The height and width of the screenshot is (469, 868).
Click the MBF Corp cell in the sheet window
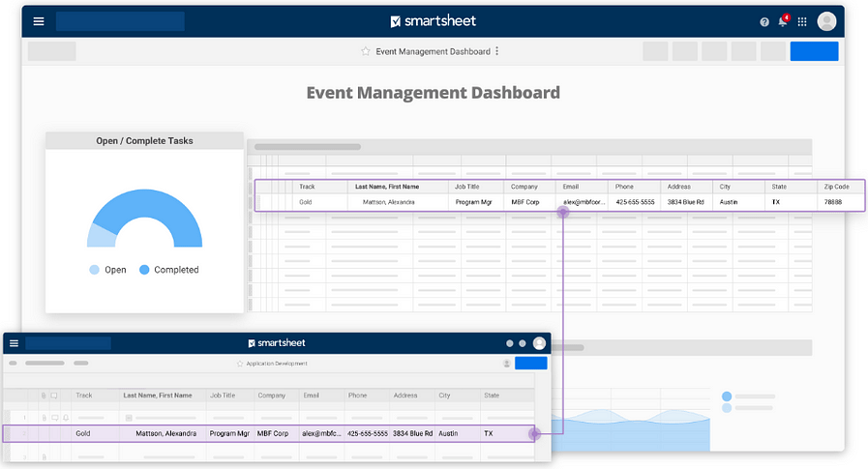pyautogui.click(x=273, y=433)
